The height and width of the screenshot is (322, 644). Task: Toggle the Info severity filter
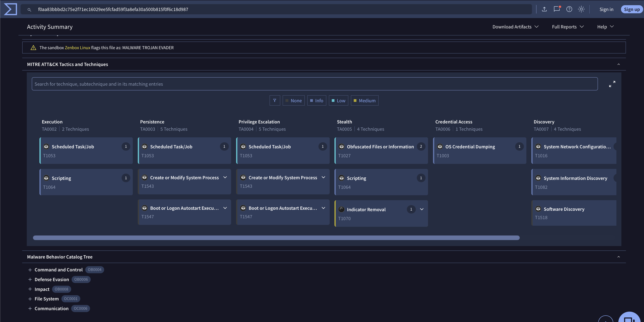(317, 100)
